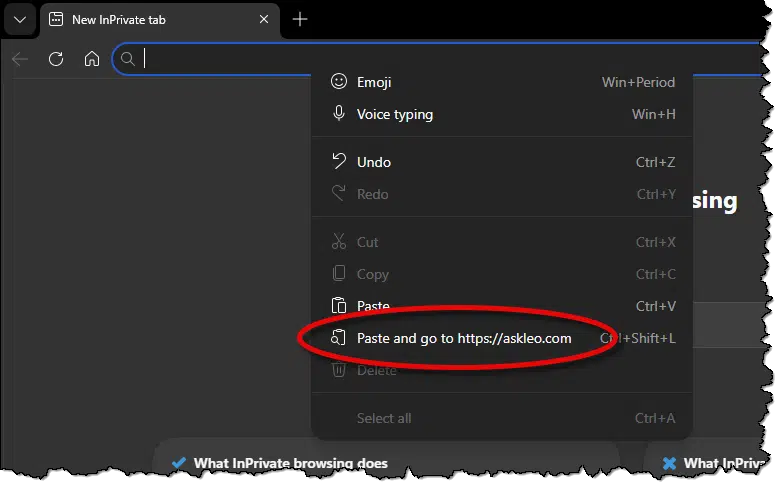
Task: Click the blue checkmark before What InPrivate browsing does
Action: pyautogui.click(x=179, y=463)
